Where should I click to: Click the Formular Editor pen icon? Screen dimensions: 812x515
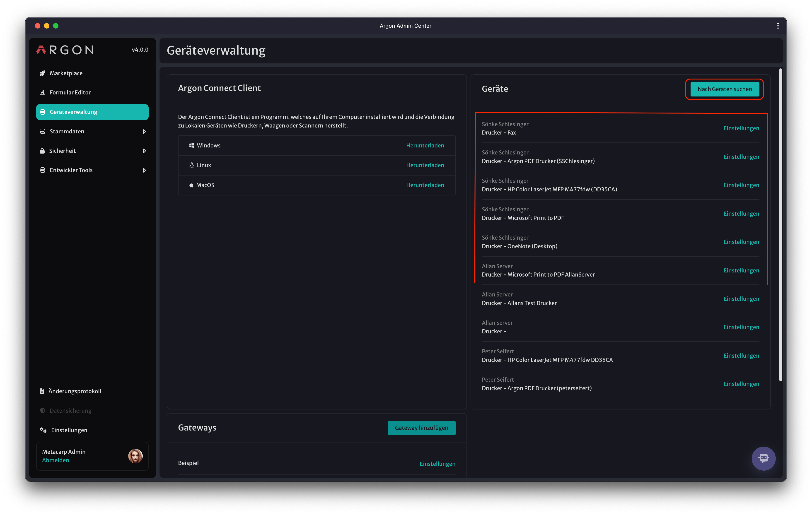click(43, 92)
